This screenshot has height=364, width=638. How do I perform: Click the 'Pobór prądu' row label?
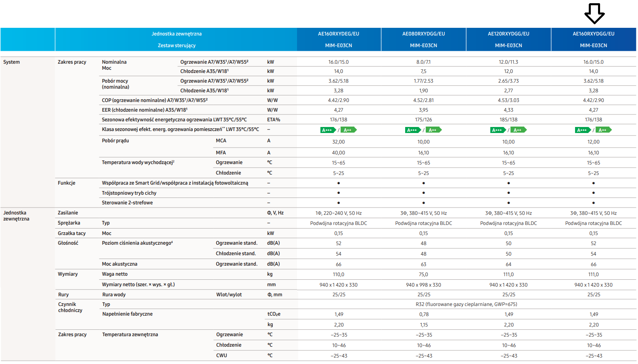[115, 141]
